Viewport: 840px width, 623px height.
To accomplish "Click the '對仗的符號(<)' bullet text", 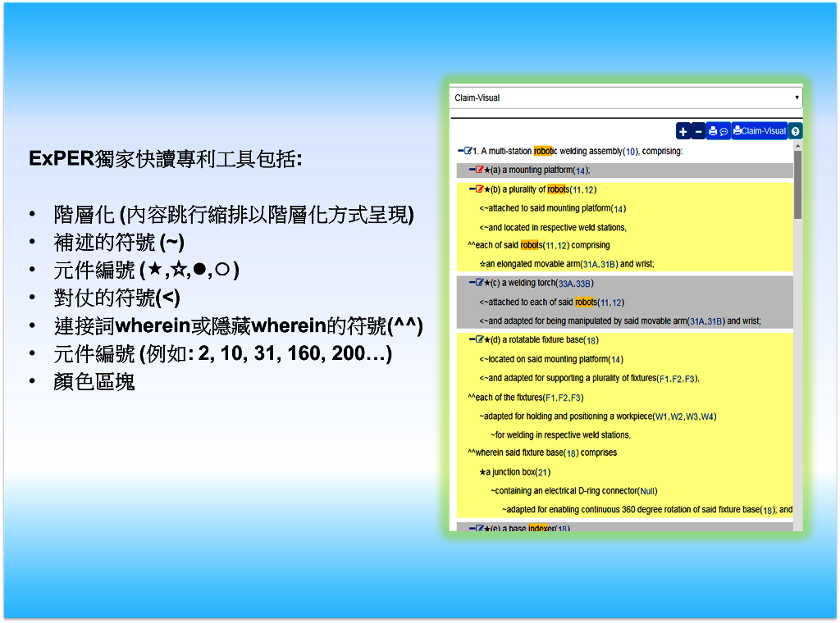I will (x=116, y=298).
